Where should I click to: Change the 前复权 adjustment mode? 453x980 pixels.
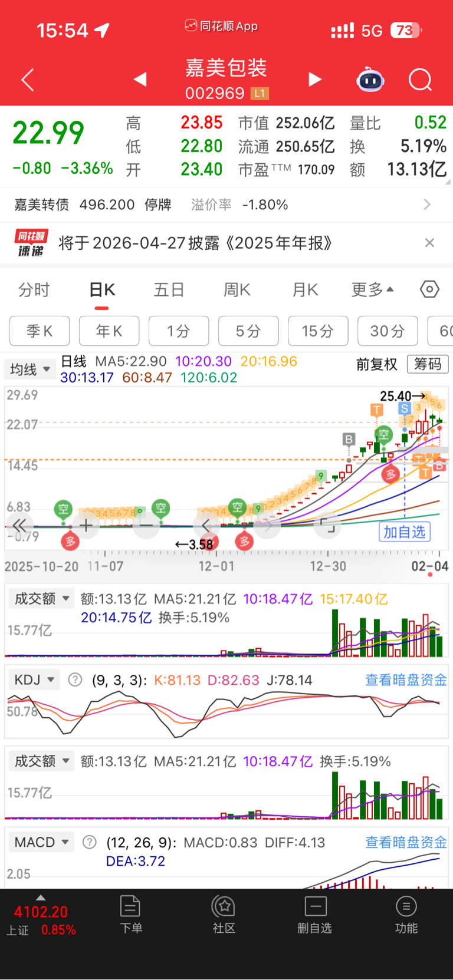click(377, 365)
